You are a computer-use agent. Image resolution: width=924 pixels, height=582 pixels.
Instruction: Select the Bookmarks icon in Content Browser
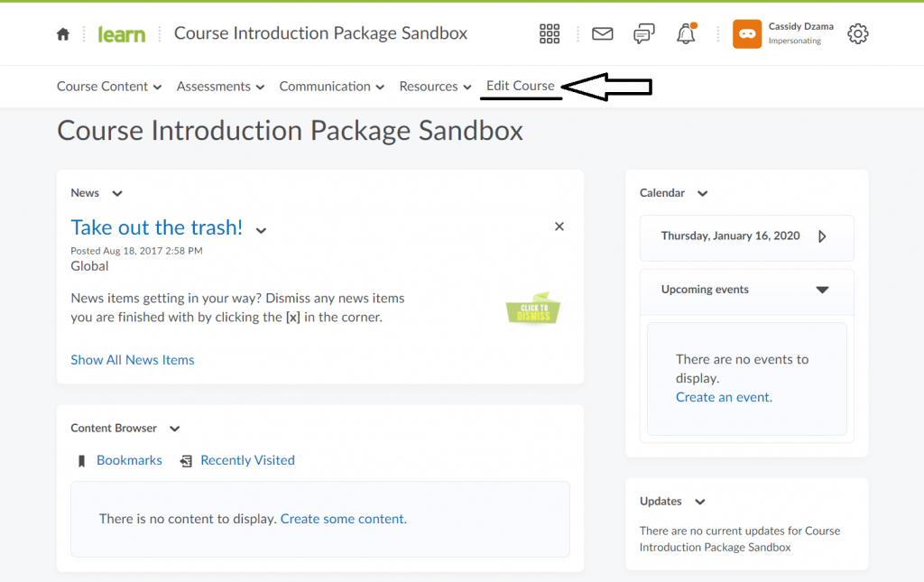pos(82,460)
